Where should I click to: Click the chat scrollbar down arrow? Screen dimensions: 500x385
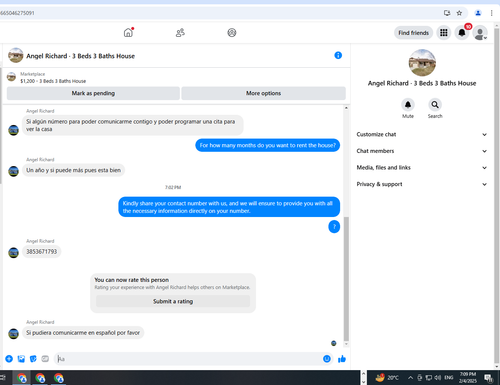click(x=346, y=344)
